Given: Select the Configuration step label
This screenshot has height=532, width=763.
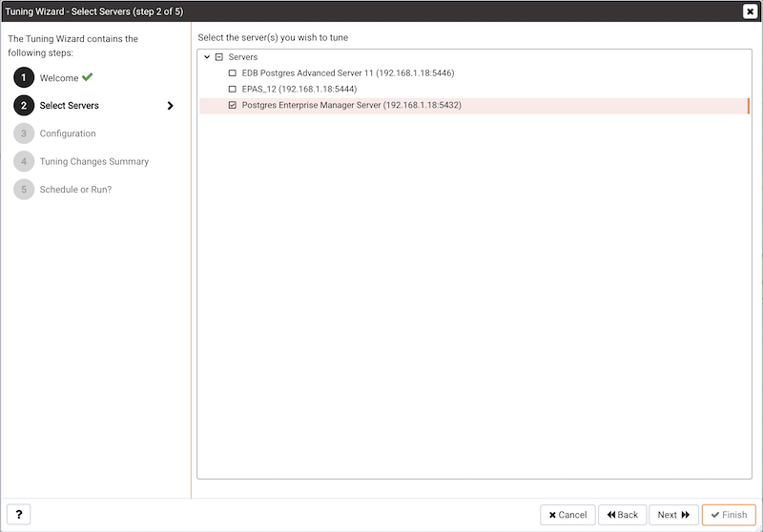Looking at the screenshot, I should pyautogui.click(x=68, y=133).
